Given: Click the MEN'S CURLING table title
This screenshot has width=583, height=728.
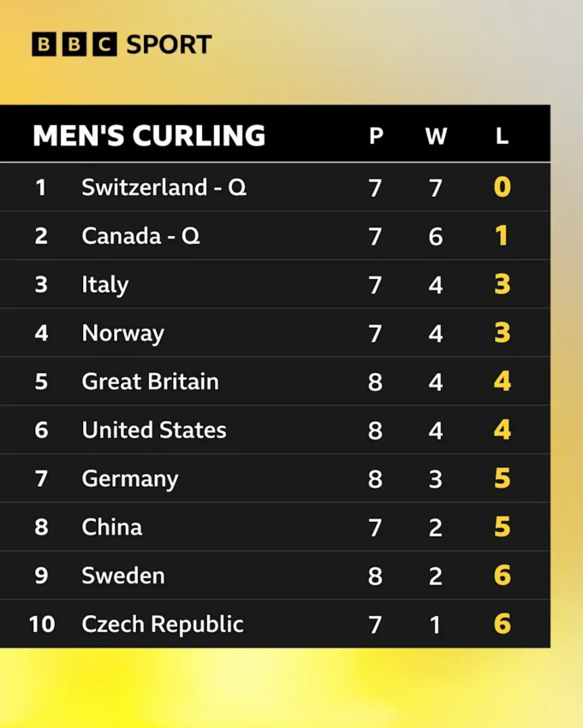Looking at the screenshot, I should (149, 136).
